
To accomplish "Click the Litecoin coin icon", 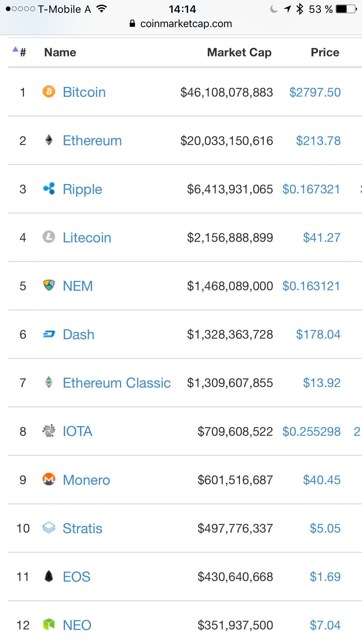I will click(49, 237).
